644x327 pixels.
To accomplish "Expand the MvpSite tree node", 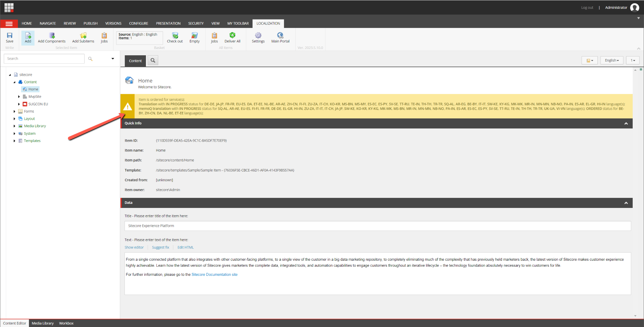I will [x=19, y=97].
